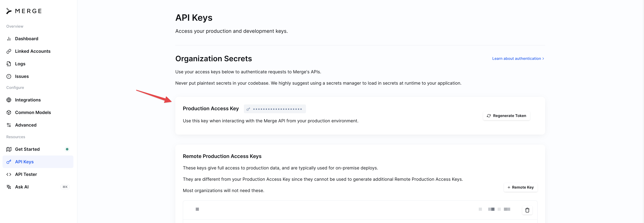Open the Logs page

click(20, 64)
